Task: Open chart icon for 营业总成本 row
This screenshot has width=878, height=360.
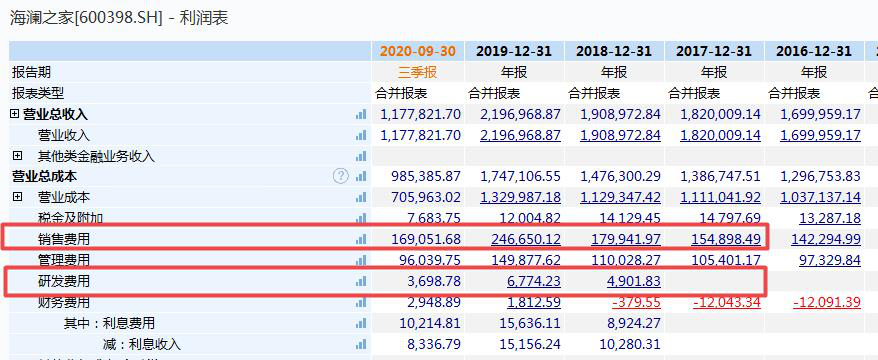Action: [361, 176]
